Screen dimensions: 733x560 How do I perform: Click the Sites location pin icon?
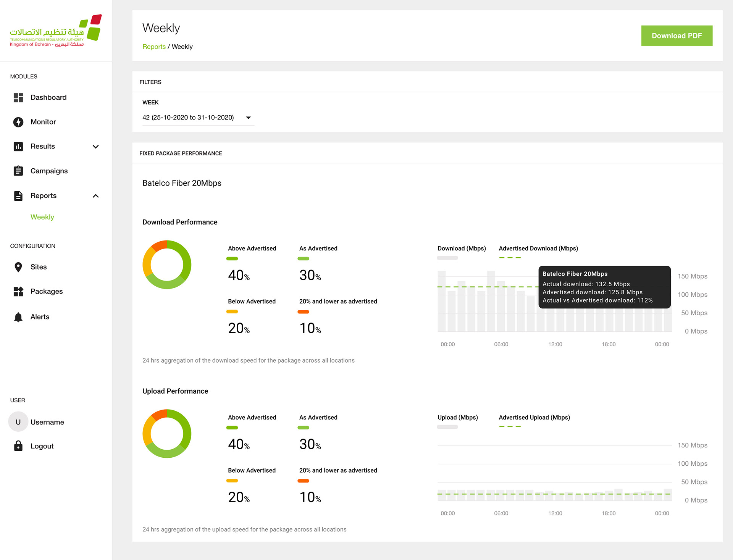coord(18,267)
